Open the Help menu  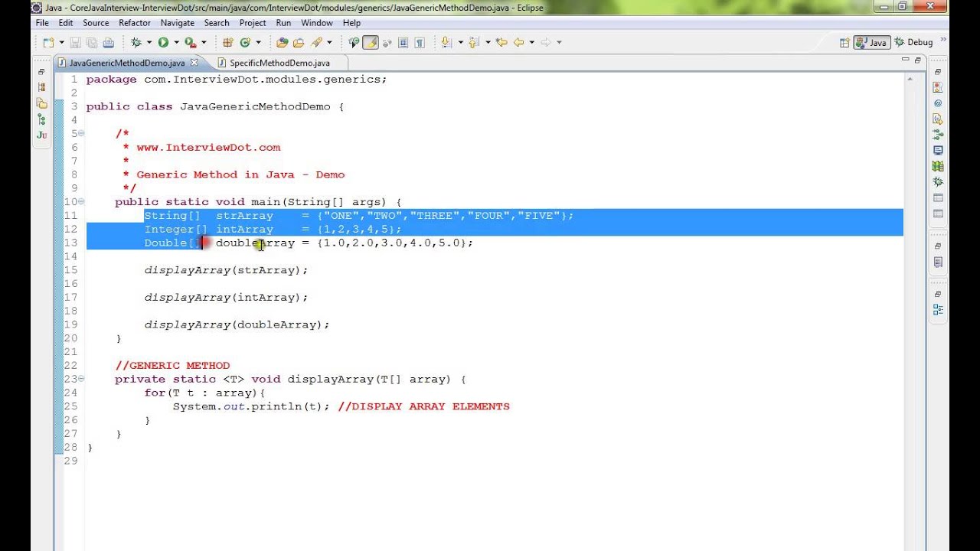(351, 23)
